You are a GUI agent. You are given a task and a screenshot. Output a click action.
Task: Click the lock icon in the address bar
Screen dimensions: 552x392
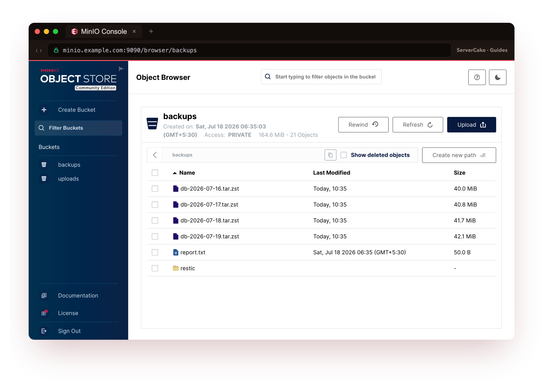point(56,50)
